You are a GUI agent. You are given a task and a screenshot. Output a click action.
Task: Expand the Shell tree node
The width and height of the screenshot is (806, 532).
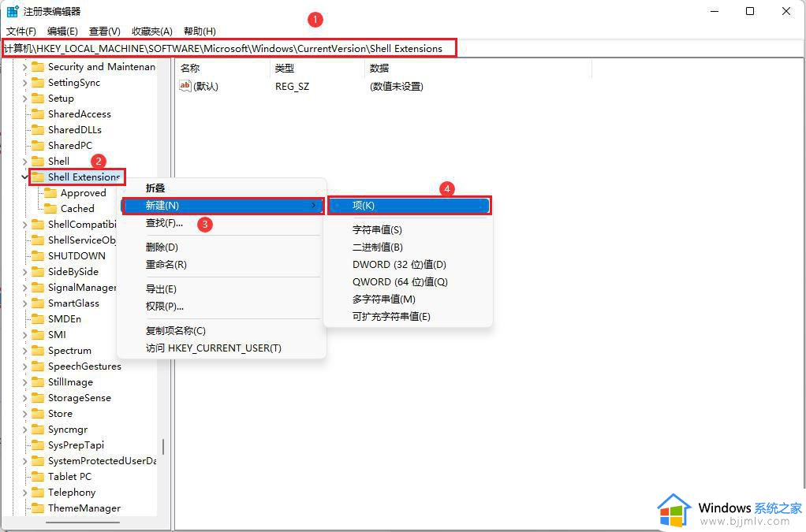(x=24, y=162)
